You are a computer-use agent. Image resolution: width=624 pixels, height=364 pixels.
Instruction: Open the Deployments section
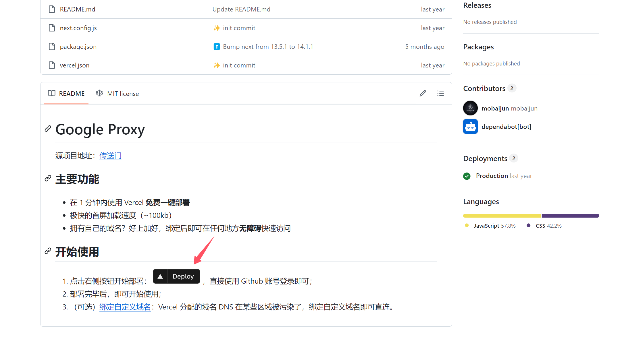(485, 158)
